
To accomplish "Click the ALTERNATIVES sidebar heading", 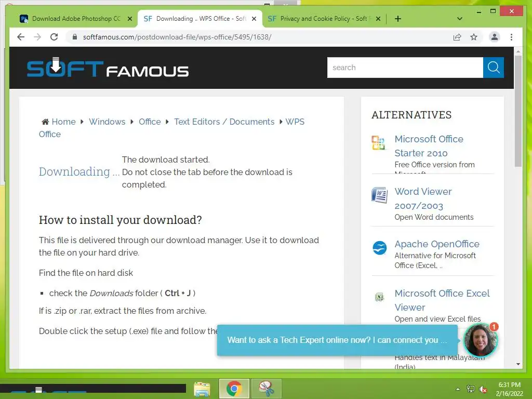I will (x=411, y=115).
